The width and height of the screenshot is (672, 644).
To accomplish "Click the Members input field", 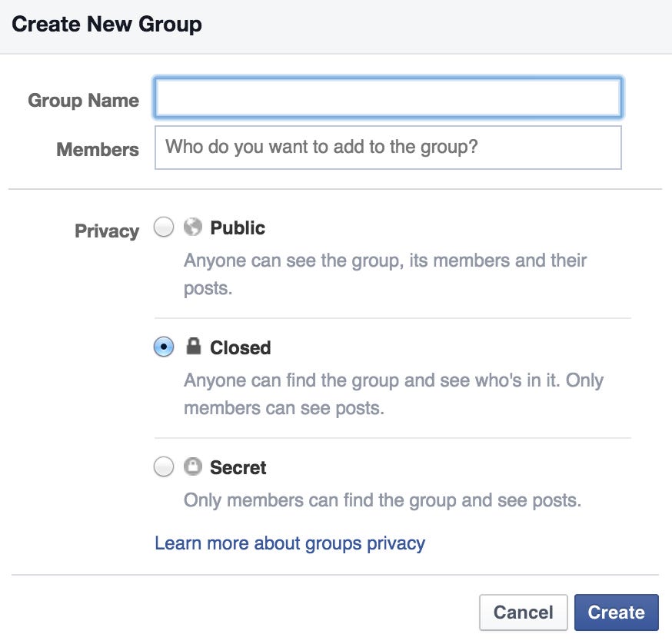I will (388, 148).
